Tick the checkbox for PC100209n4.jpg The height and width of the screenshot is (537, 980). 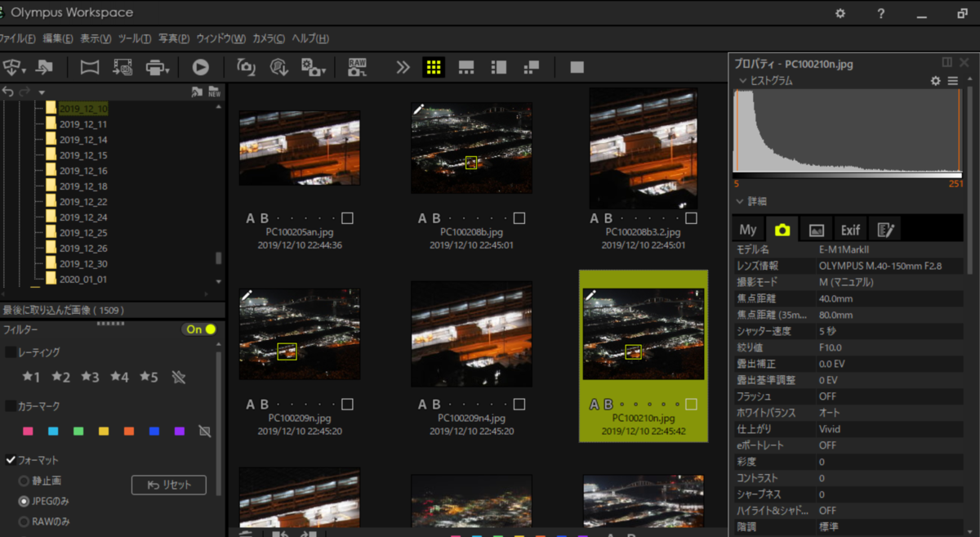(520, 404)
